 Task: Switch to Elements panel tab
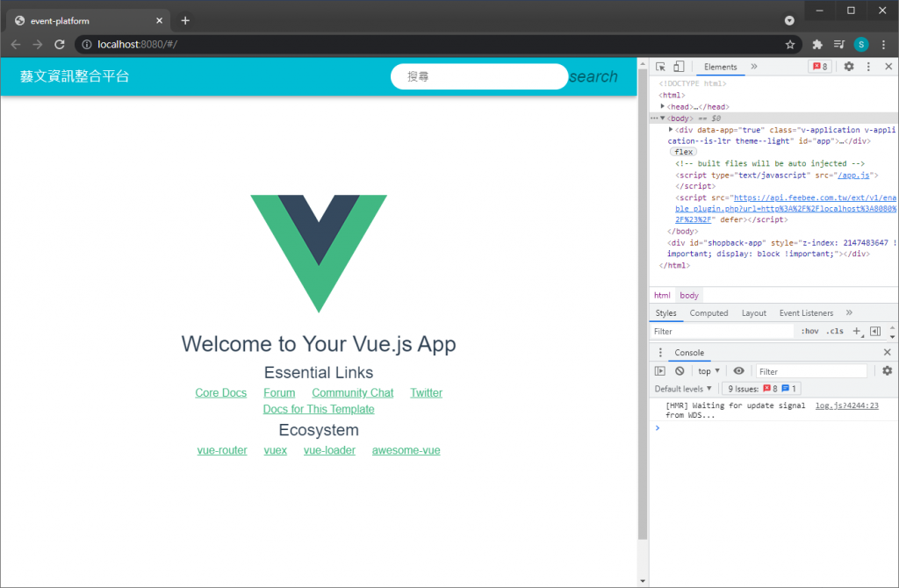pos(720,67)
